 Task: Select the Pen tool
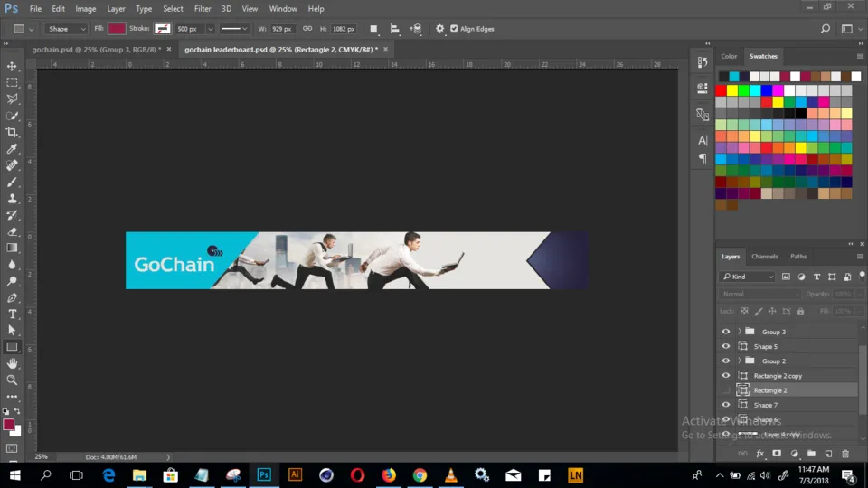[x=12, y=297]
